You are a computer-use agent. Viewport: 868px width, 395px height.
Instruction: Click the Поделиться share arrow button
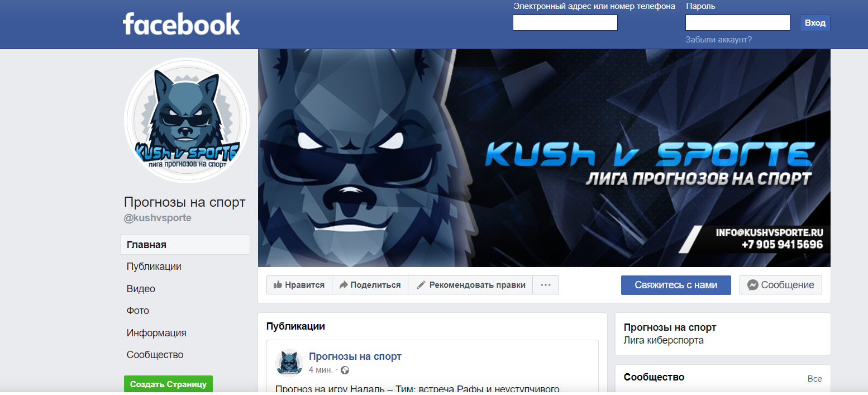click(x=370, y=285)
